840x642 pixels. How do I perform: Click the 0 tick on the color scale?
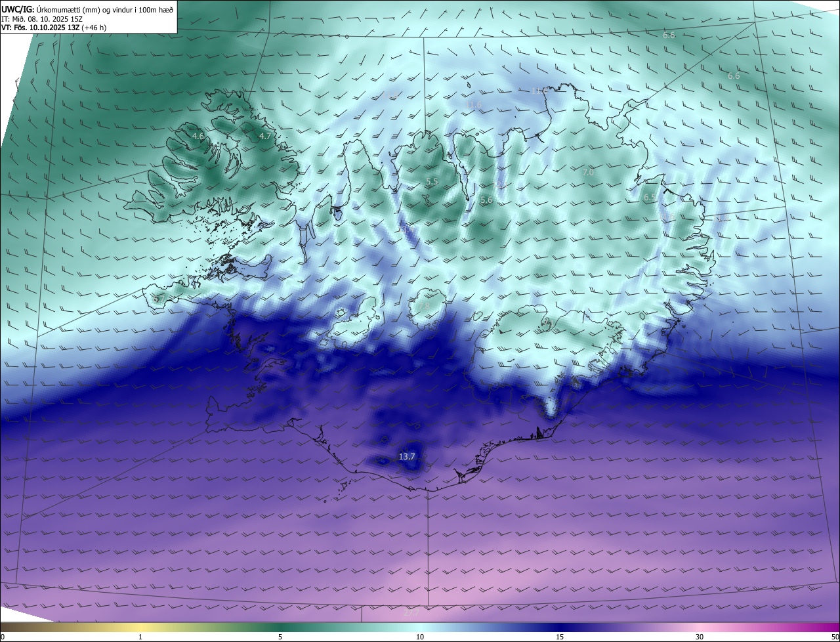(x=3, y=637)
